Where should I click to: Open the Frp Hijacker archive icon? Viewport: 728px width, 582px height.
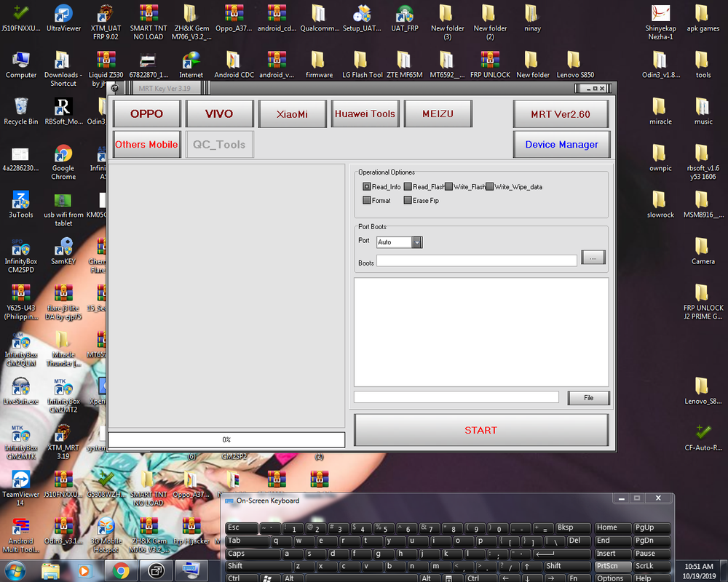(191, 531)
